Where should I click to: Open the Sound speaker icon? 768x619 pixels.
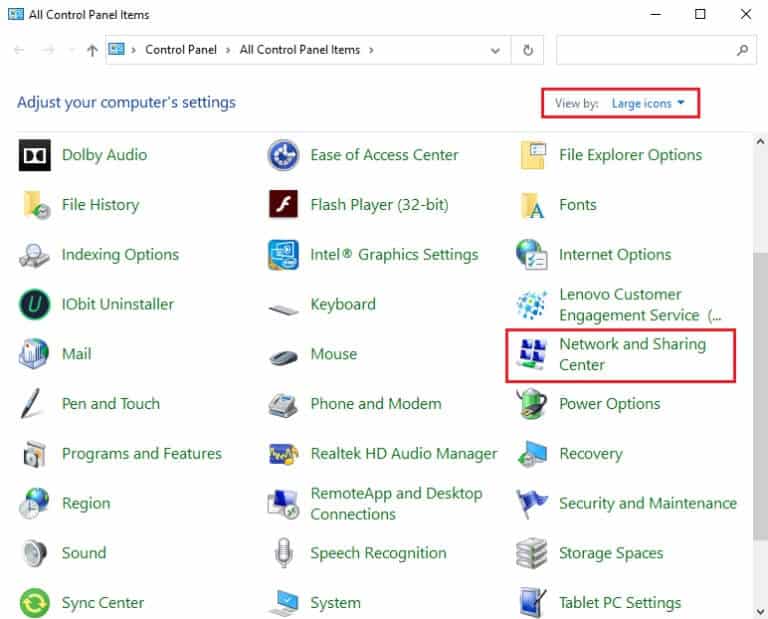click(x=35, y=553)
